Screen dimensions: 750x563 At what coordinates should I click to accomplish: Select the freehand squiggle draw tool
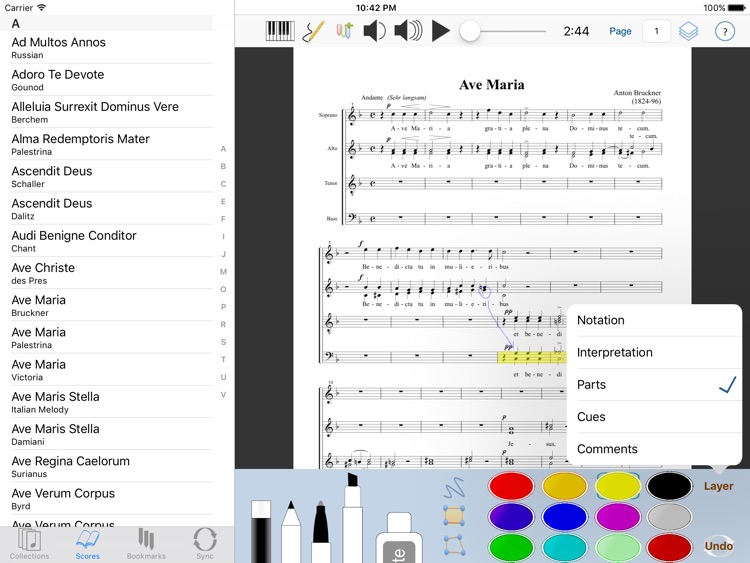pos(454,488)
